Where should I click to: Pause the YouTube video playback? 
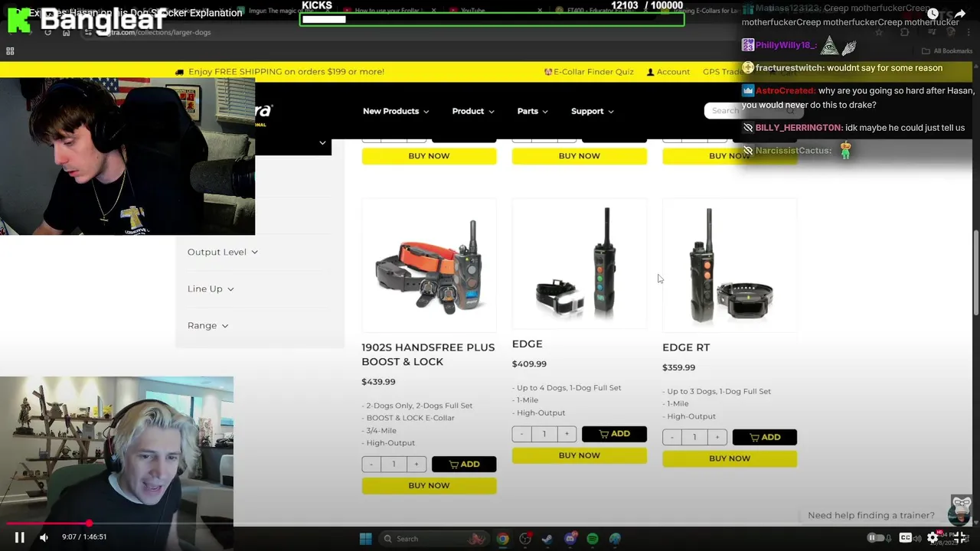tap(20, 537)
